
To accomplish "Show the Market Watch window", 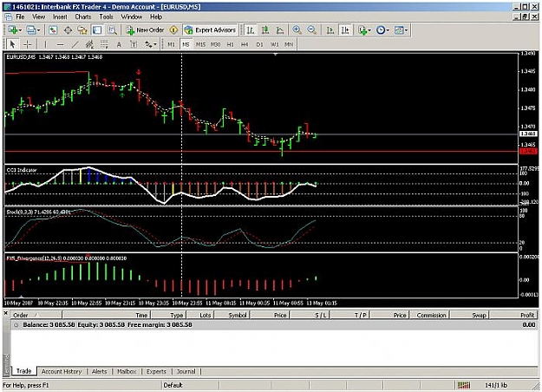I will 53,30.
